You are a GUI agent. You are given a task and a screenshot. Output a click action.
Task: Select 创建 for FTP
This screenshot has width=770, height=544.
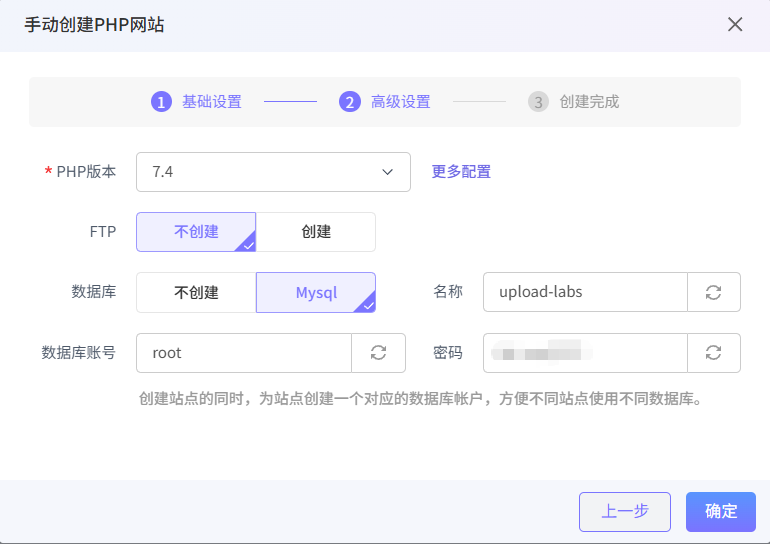point(316,232)
